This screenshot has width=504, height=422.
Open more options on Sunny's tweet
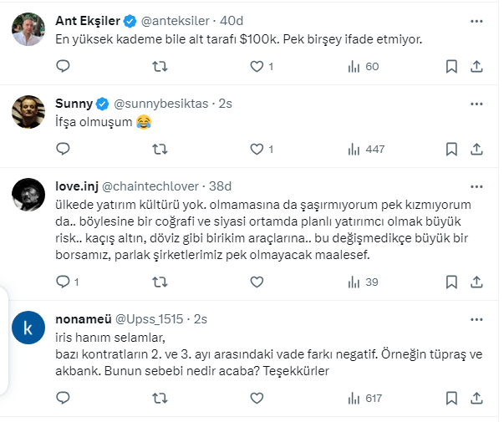click(476, 104)
